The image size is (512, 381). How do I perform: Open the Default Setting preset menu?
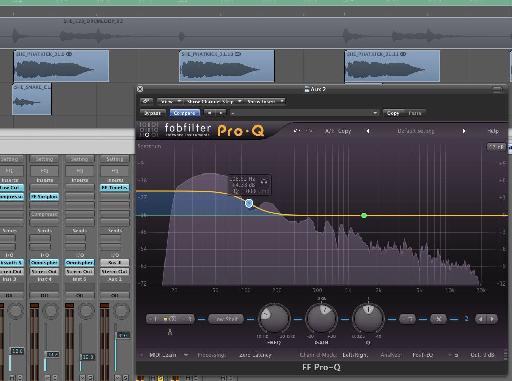pos(416,131)
